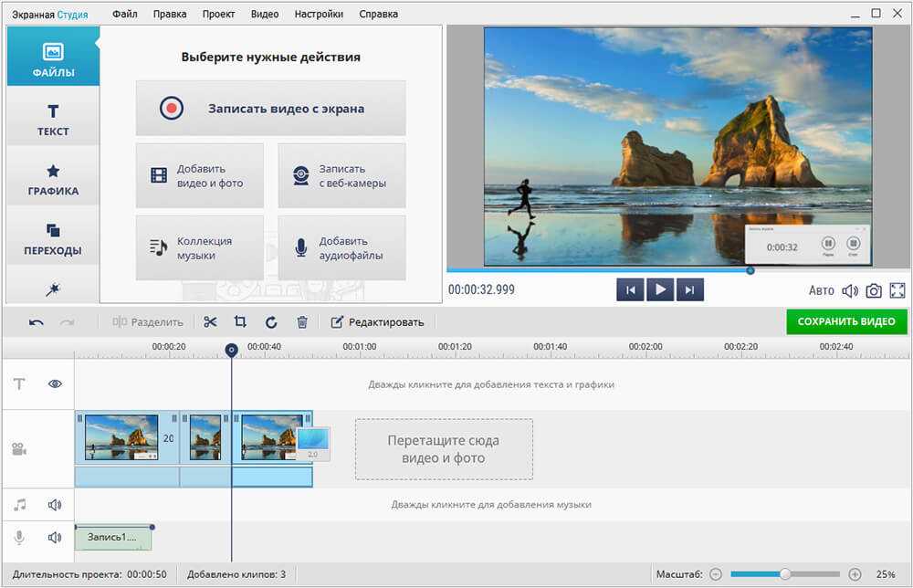
Task: Switch to the Переходы tab
Action: click(x=53, y=239)
